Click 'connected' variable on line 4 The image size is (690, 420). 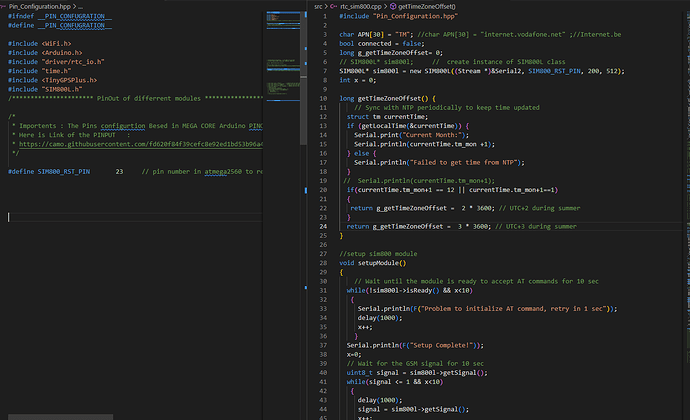click(374, 44)
